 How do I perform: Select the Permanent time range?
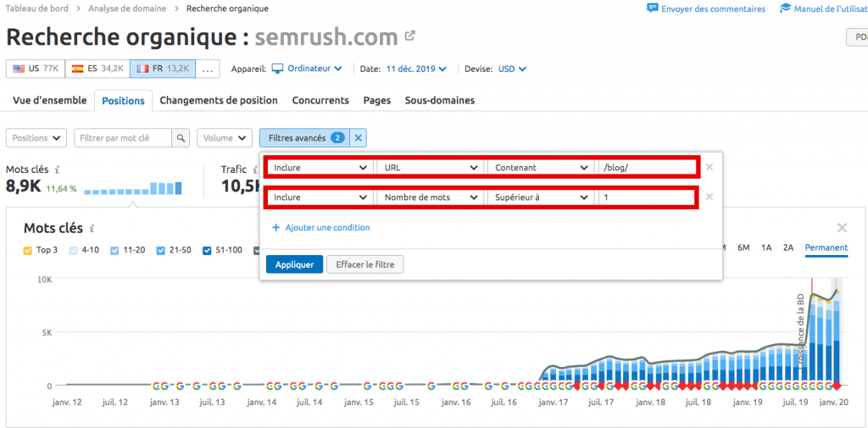826,247
